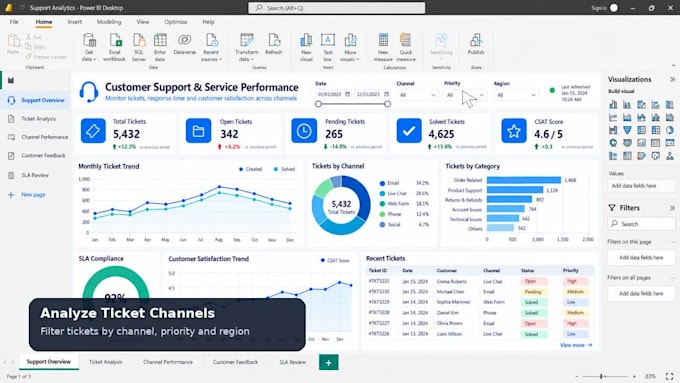Viewport: 680px width, 383px height.
Task: Click the date slider right handle
Action: [x=387, y=104]
